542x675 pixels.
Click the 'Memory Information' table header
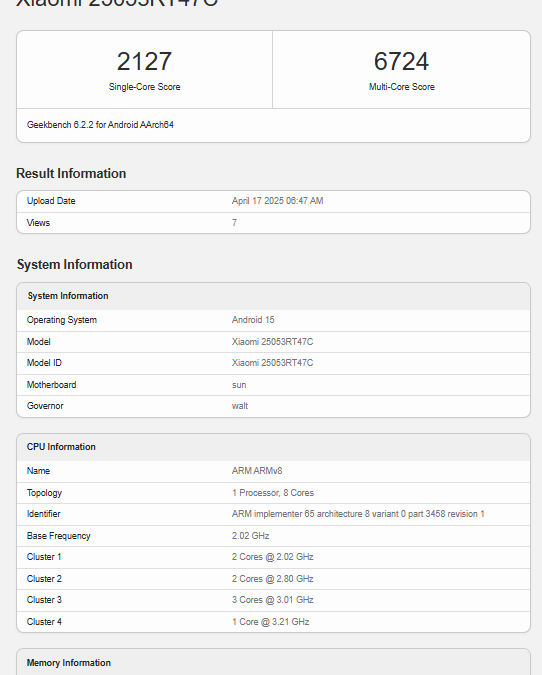68,663
